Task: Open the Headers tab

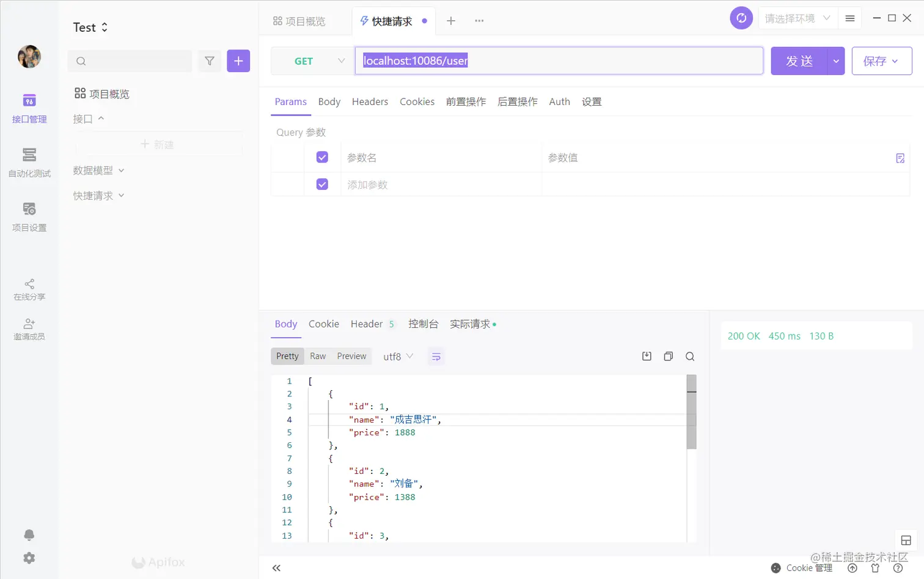Action: coord(370,101)
